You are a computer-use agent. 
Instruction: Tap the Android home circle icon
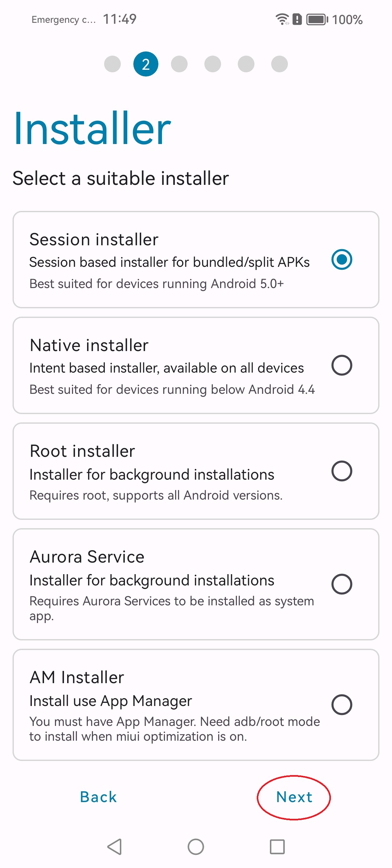[x=196, y=846]
